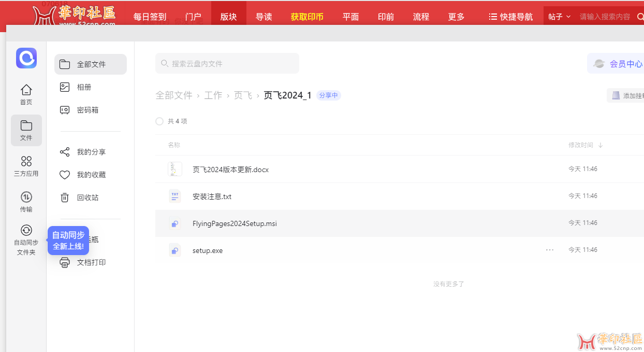This screenshot has height=352, width=644.
Task: Open 更多 in site navigation
Action: 456,17
